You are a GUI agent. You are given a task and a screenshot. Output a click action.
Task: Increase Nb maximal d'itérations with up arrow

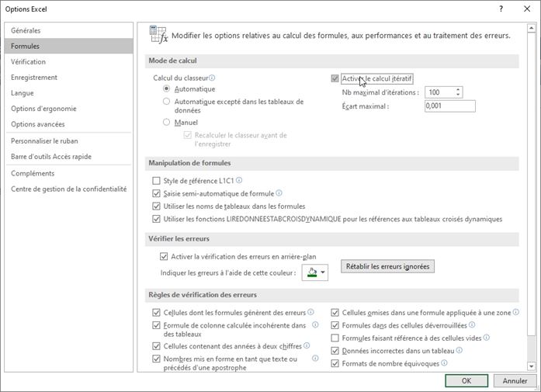(458, 90)
